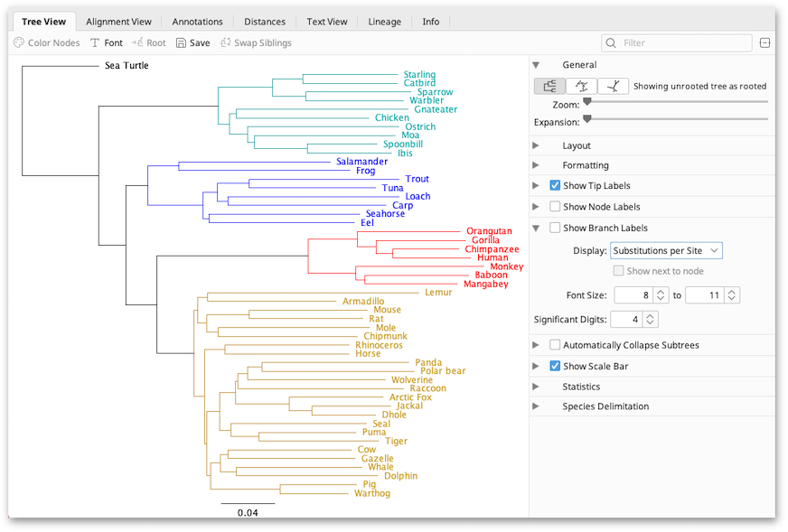Screen dimensions: 788x532
Task: Choose the Font toolbar tool
Action: tap(107, 42)
